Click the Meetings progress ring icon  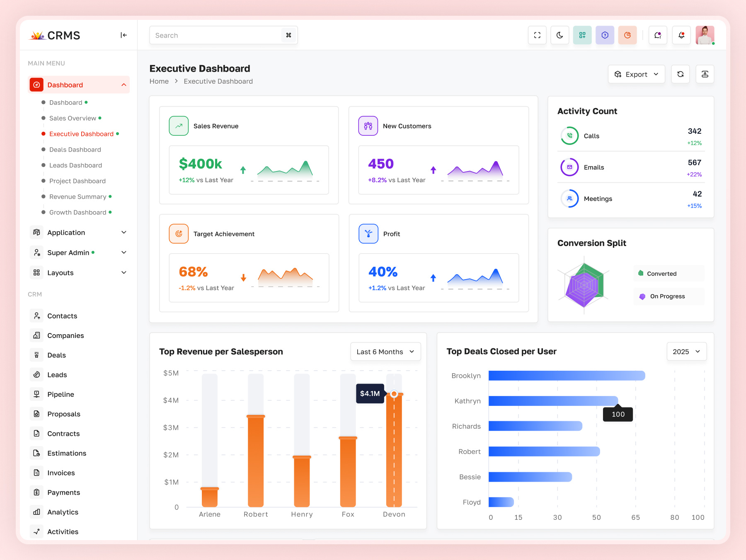tap(569, 198)
